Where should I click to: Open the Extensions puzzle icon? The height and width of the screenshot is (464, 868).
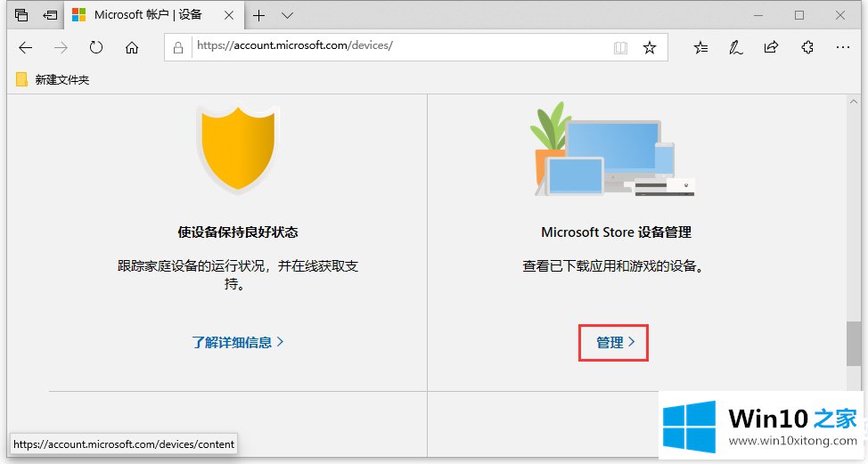807,47
